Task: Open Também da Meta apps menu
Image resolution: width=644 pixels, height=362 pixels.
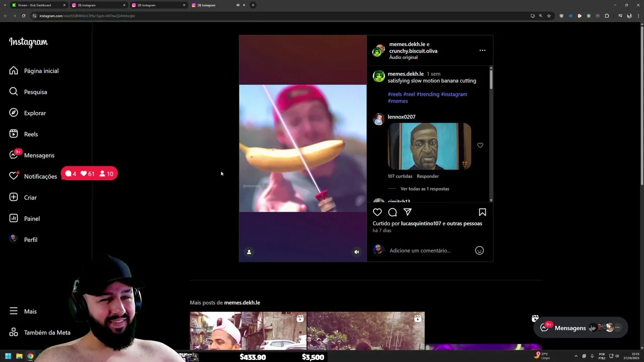Action: coord(40,332)
